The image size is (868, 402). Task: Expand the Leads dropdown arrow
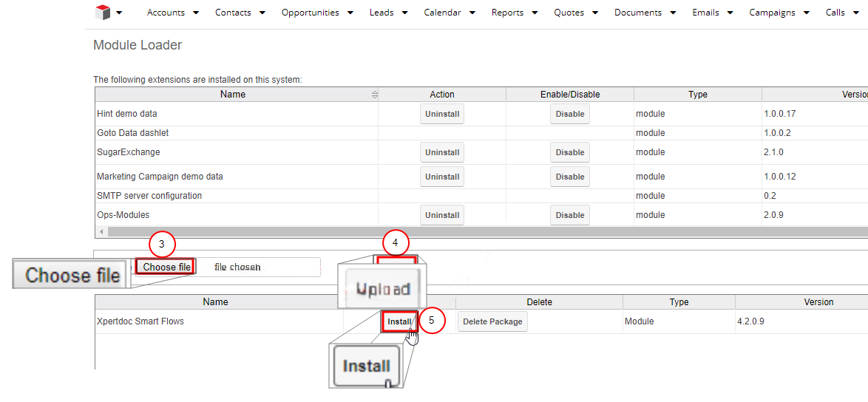pos(404,13)
